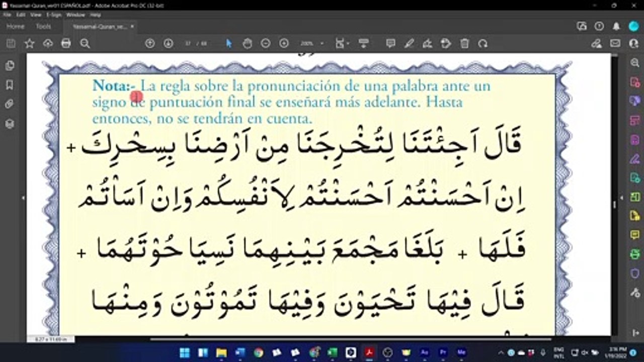Open the find text magnifier icon
644x362 pixels.
pyautogui.click(x=85, y=44)
